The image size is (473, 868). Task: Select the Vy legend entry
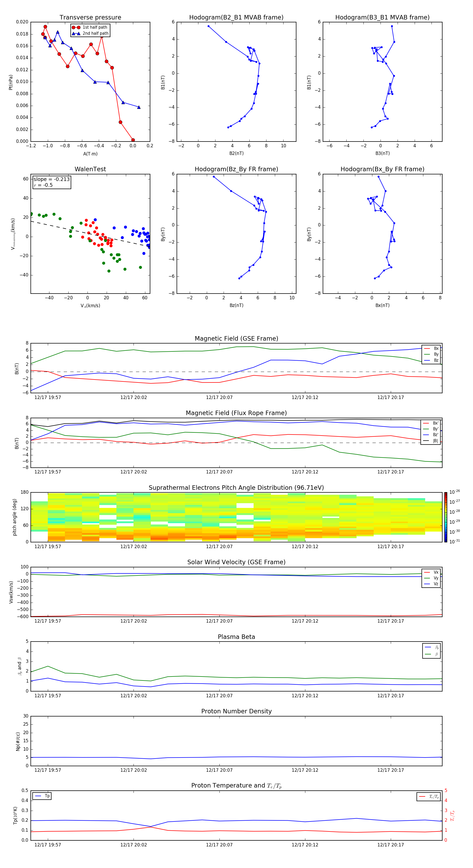431,578
